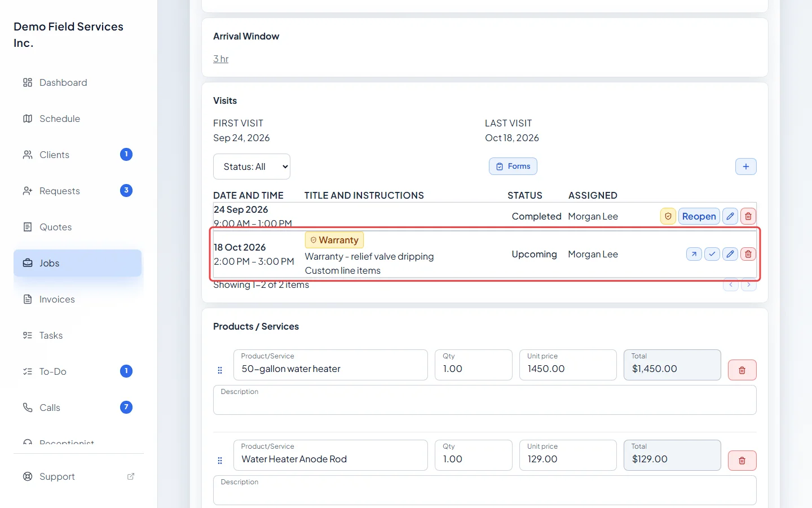The image size is (812, 508).
Task: Click the Description field under 50-gallon water heater
Action: (x=485, y=400)
